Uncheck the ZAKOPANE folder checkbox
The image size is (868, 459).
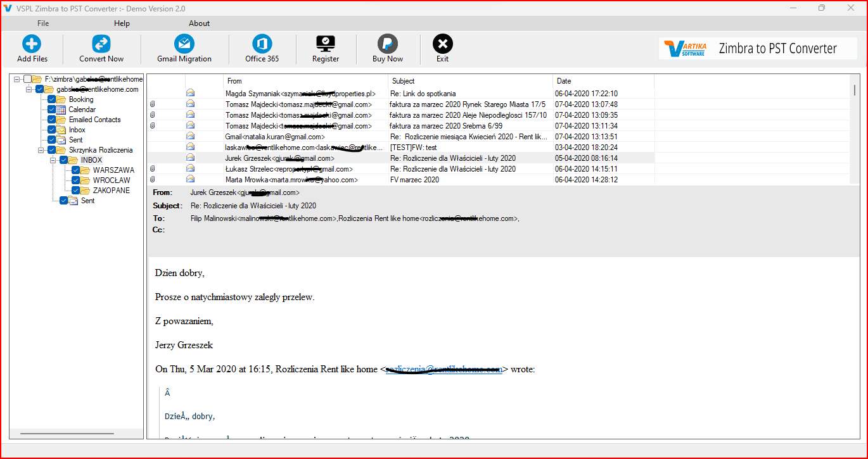pyautogui.click(x=75, y=191)
